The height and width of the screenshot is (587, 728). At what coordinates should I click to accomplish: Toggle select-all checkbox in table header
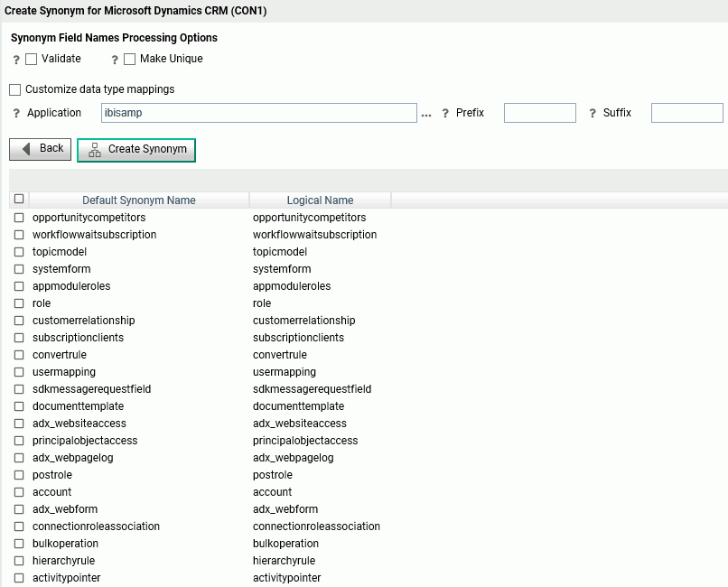tap(19, 199)
